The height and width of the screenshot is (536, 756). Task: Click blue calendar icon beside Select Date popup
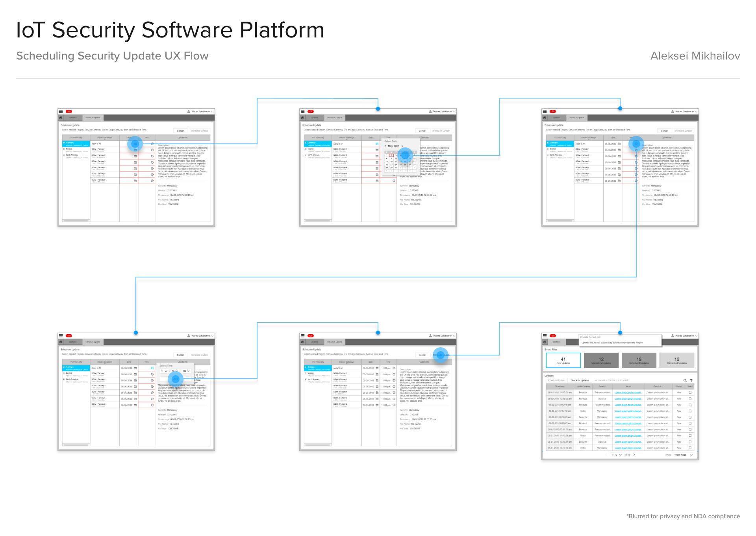[x=377, y=144]
